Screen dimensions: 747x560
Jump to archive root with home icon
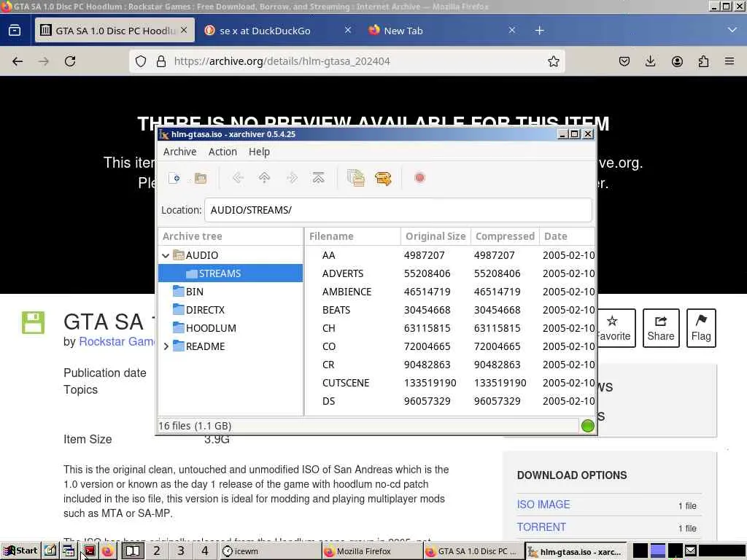point(318,178)
